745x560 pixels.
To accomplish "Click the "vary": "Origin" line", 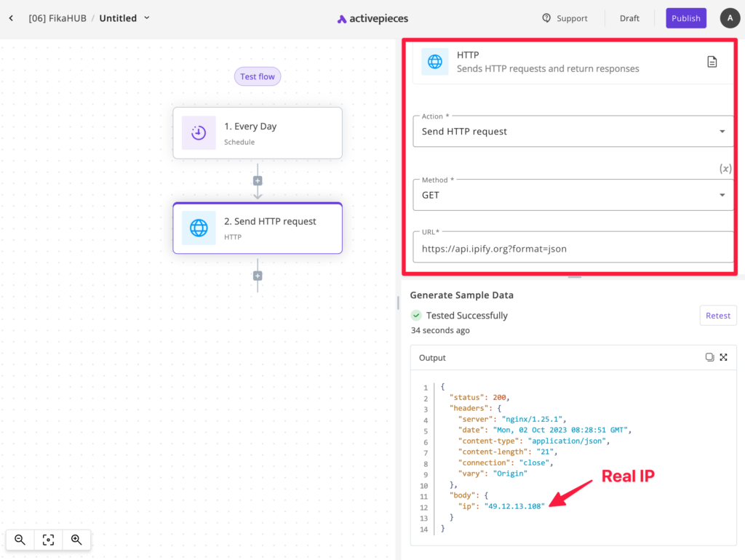I will pos(493,474).
